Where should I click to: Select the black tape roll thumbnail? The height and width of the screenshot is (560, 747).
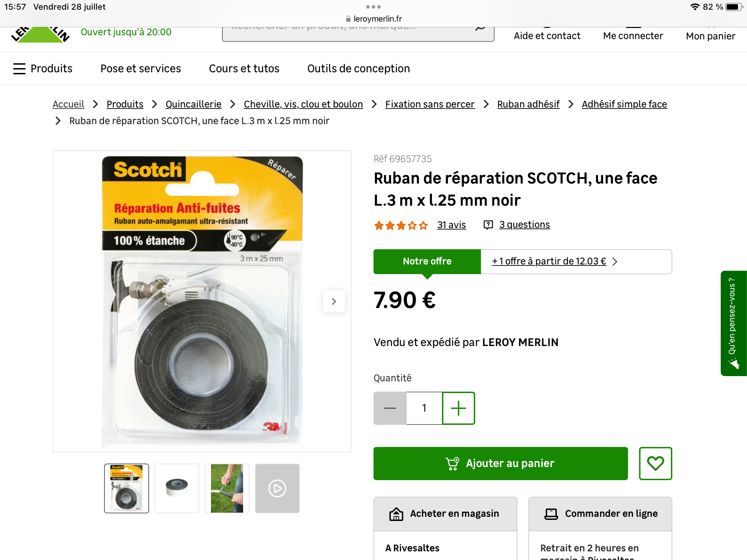(177, 488)
